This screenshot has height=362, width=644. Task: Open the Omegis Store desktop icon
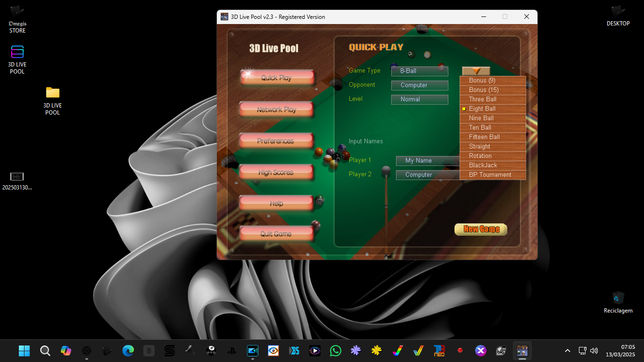click(17, 19)
